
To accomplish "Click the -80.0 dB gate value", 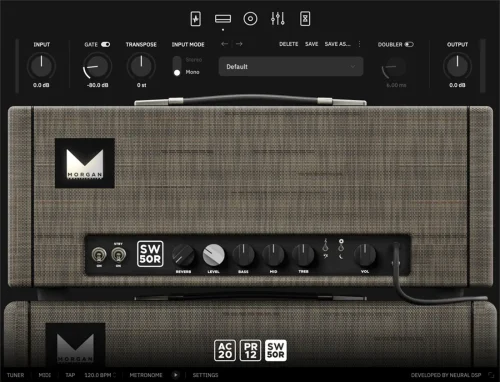I will pos(97,85).
